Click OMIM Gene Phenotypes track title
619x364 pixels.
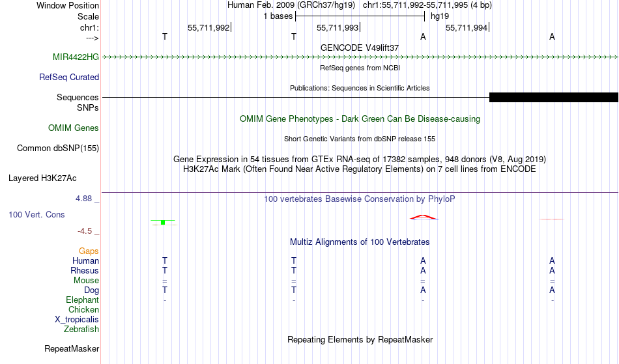[360, 119]
